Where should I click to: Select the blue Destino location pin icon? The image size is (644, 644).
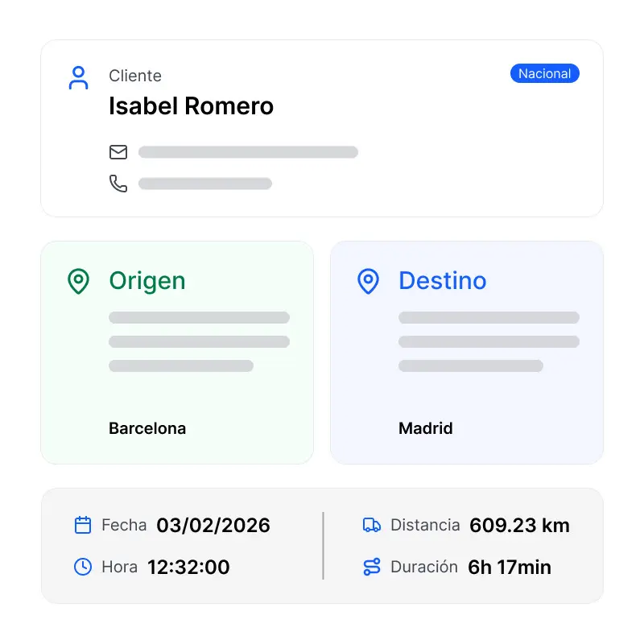pos(368,281)
